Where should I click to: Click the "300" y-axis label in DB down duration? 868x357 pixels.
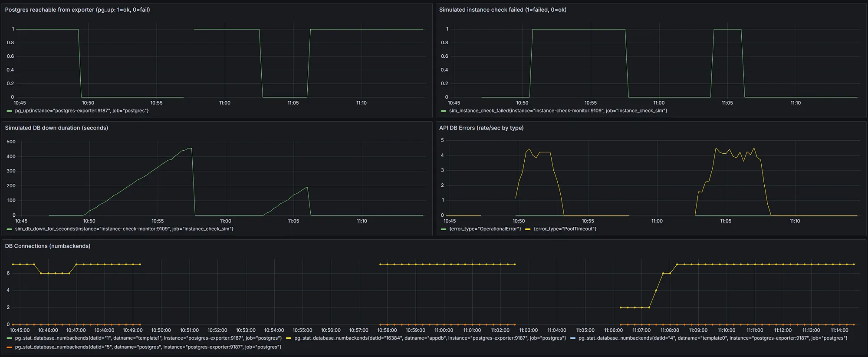click(11, 171)
